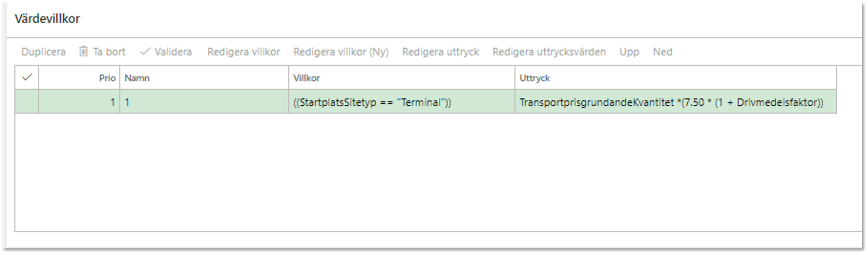Click the trash can icon beside Ta bort
This screenshot has width=868, height=255.
tap(83, 51)
